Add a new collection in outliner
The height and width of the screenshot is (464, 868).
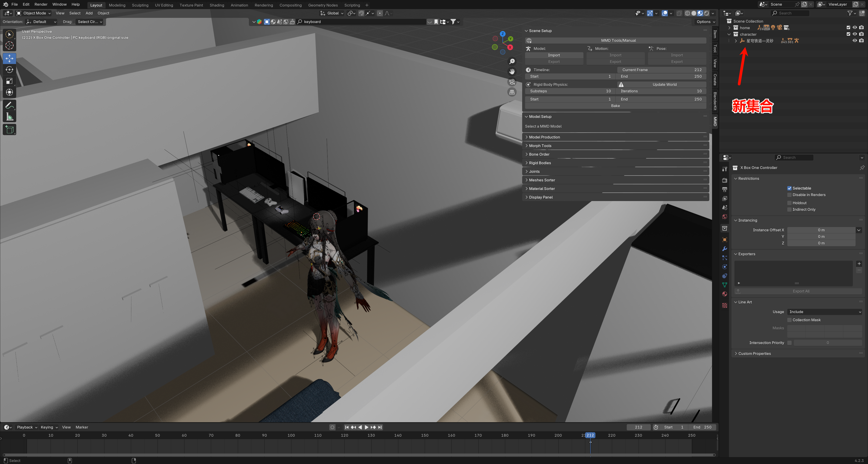tap(862, 13)
